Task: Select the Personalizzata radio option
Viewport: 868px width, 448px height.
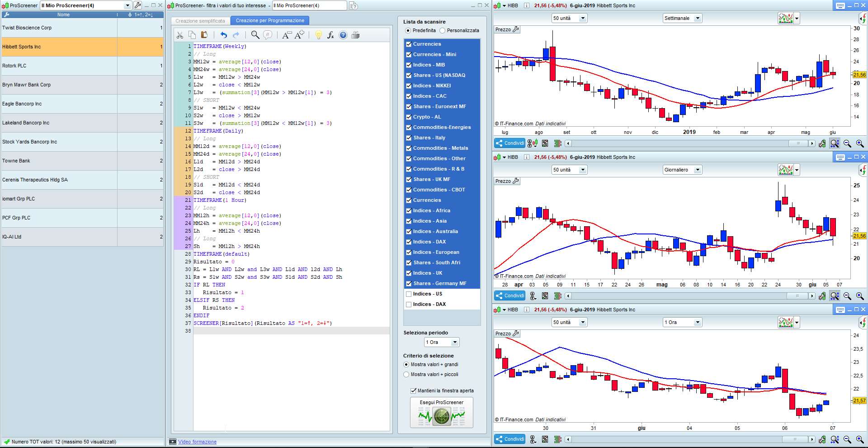Action: click(x=443, y=31)
